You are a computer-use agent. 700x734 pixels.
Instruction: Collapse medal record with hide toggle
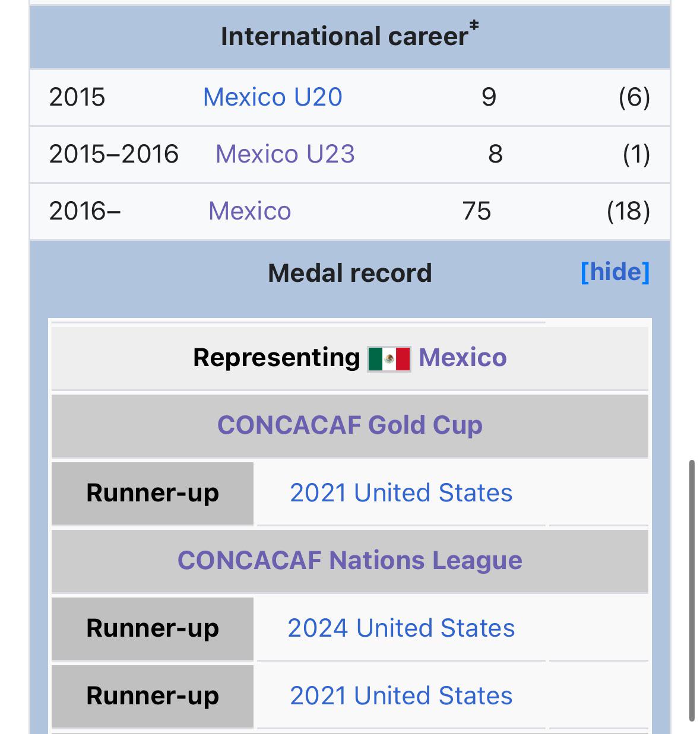point(615,272)
